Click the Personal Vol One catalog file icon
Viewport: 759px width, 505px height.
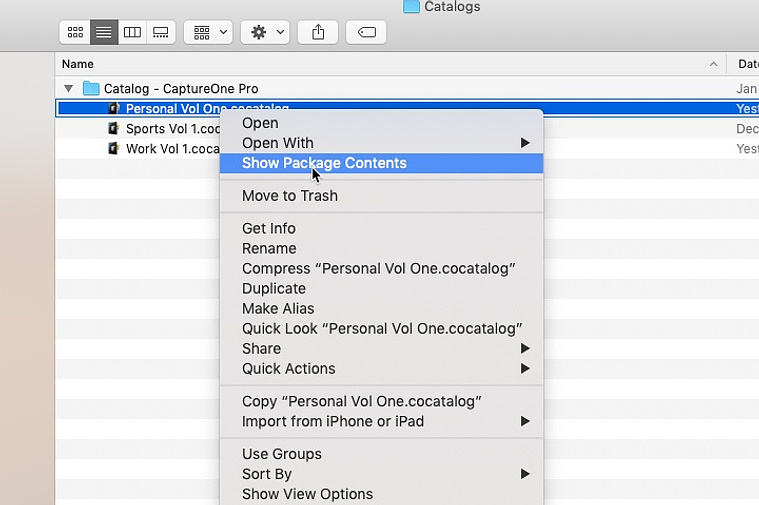click(x=113, y=108)
